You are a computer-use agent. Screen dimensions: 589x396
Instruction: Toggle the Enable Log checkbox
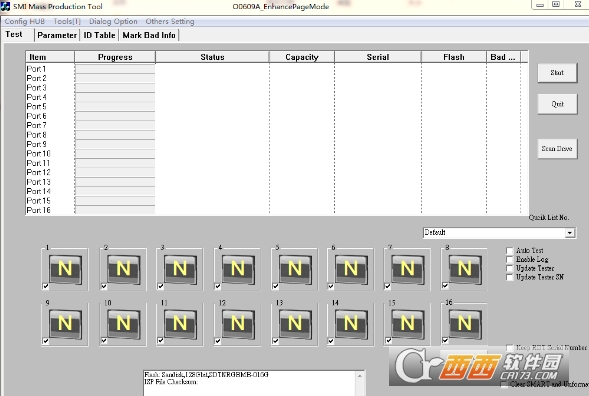click(x=509, y=260)
